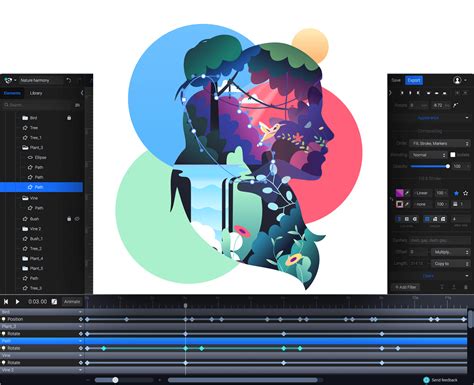Toggle lock on the Bush layer

point(69,219)
